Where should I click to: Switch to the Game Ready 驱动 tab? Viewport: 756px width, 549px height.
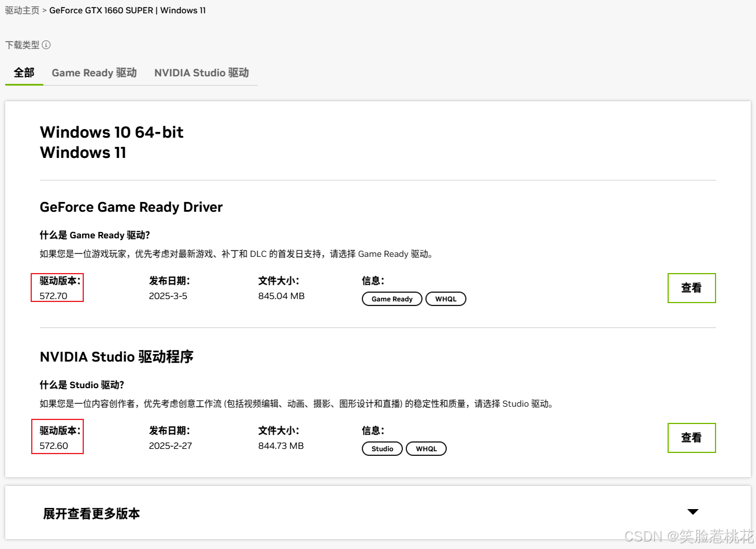[94, 72]
